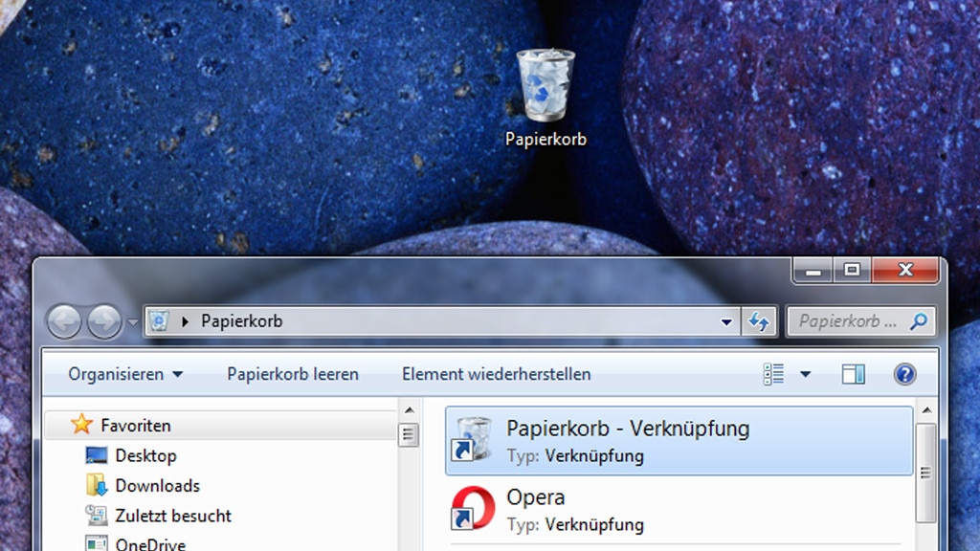Click the file list scrollbar thumb

pyautogui.click(x=925, y=473)
